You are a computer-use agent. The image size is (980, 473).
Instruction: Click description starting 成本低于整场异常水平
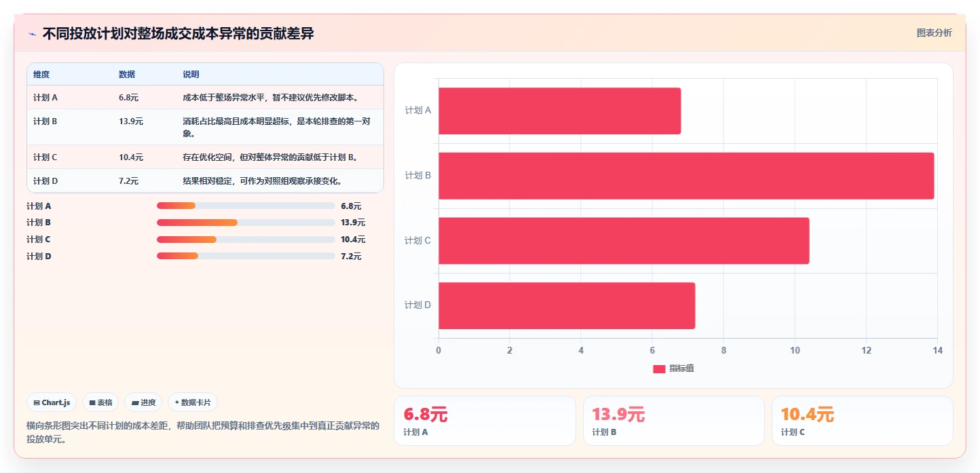271,97
